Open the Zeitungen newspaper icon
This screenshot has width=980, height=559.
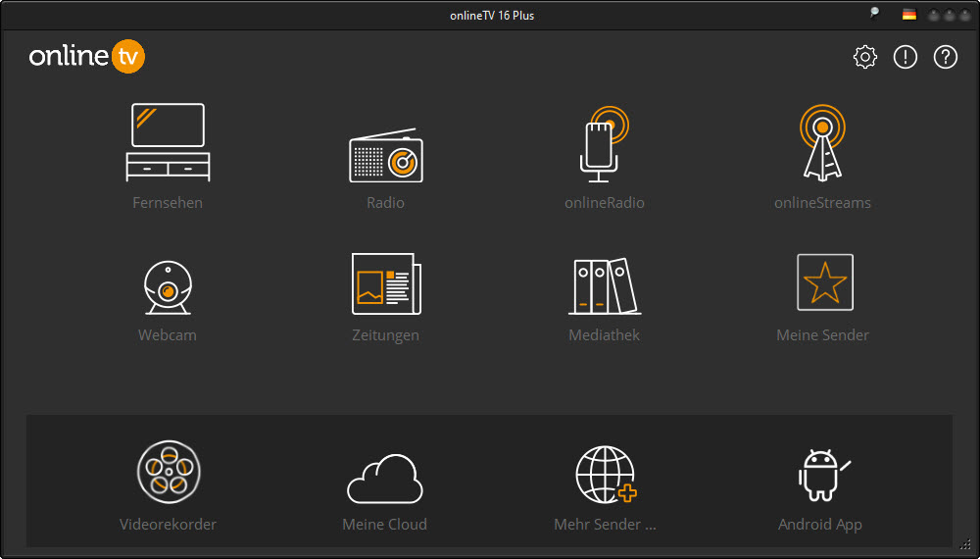point(386,283)
